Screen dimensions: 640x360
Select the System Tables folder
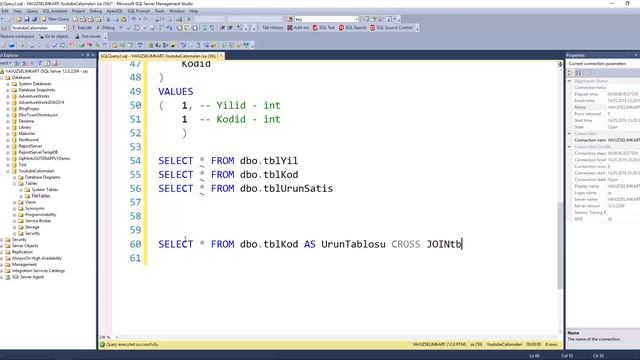[44, 190]
